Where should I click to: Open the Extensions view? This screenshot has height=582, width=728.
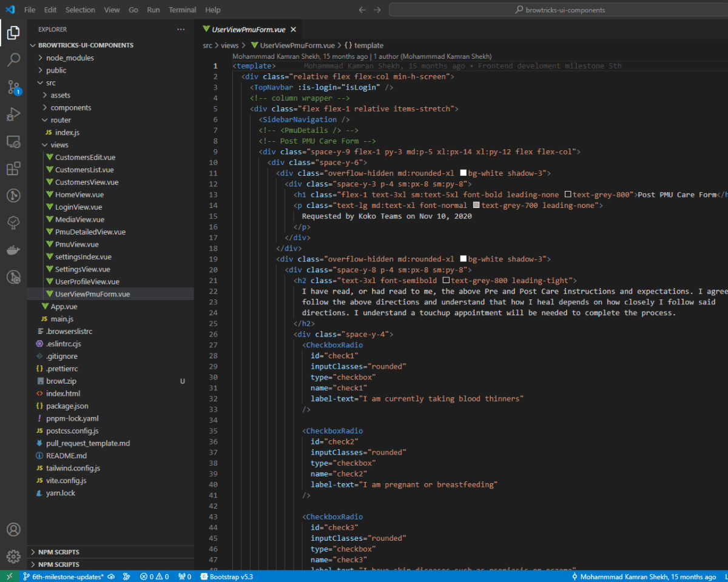pyautogui.click(x=13, y=169)
